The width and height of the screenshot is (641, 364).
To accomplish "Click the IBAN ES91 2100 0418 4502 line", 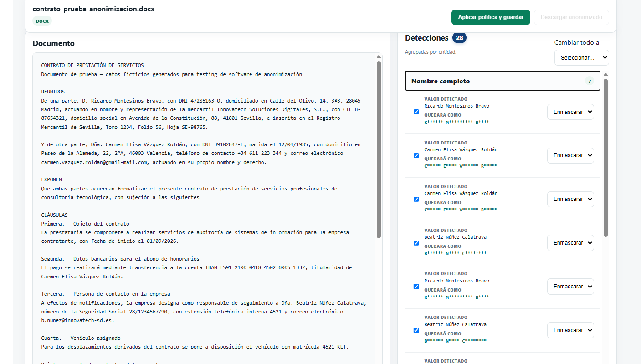I will pyautogui.click(x=196, y=267).
